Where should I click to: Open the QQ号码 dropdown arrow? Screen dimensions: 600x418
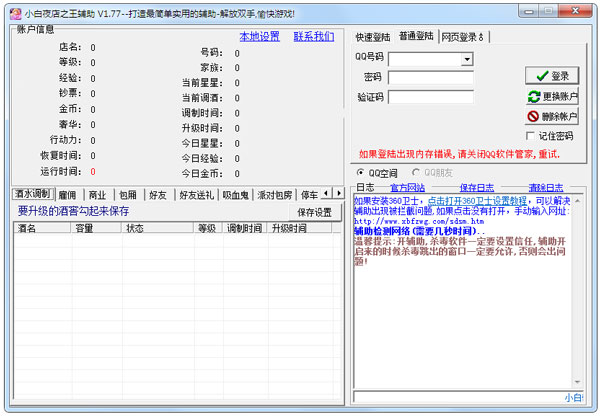467,59
